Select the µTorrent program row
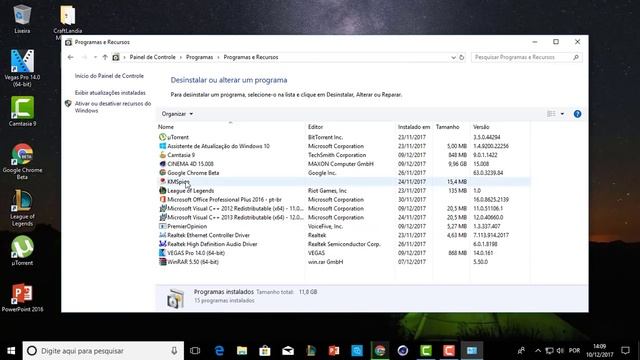The image size is (640, 360). coord(344,137)
